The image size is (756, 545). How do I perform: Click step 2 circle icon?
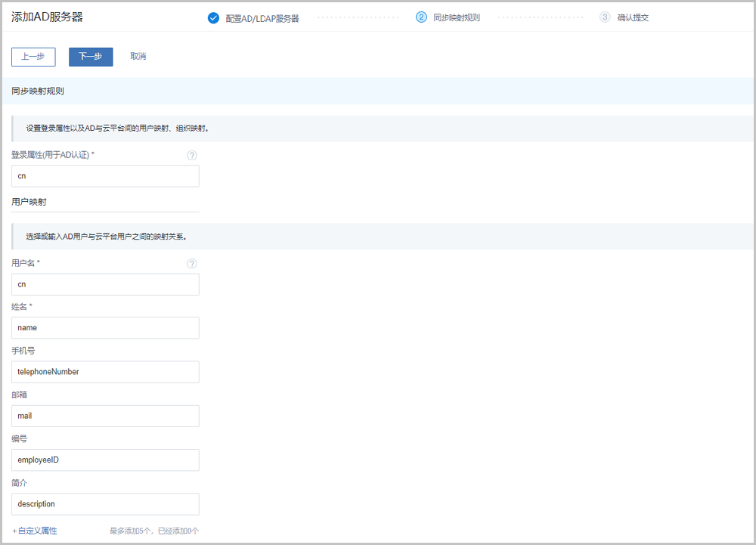tap(422, 17)
